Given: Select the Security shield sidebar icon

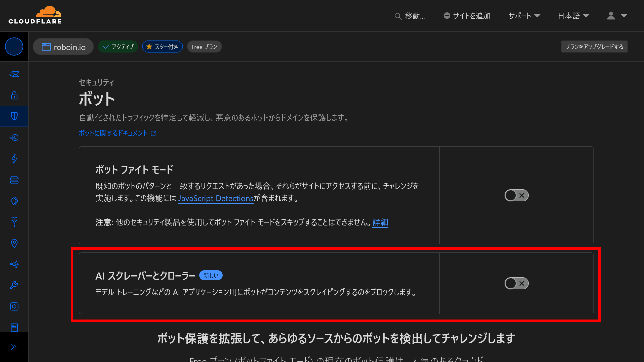Looking at the screenshot, I should coord(14,116).
